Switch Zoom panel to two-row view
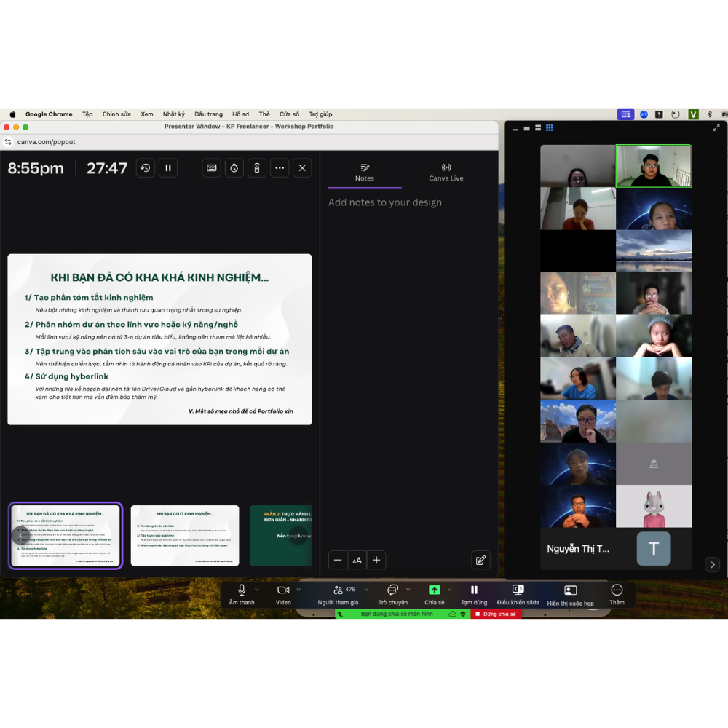This screenshot has height=728, width=728. point(538,127)
